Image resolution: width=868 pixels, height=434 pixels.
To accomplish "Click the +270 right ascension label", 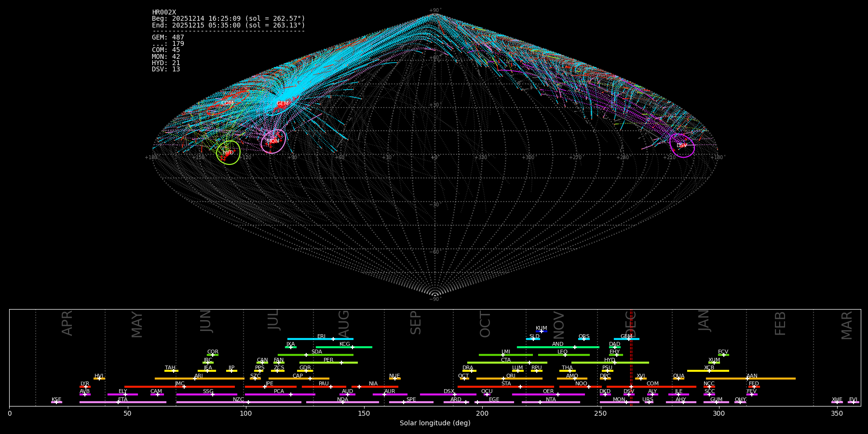I will pyautogui.click(x=575, y=157).
